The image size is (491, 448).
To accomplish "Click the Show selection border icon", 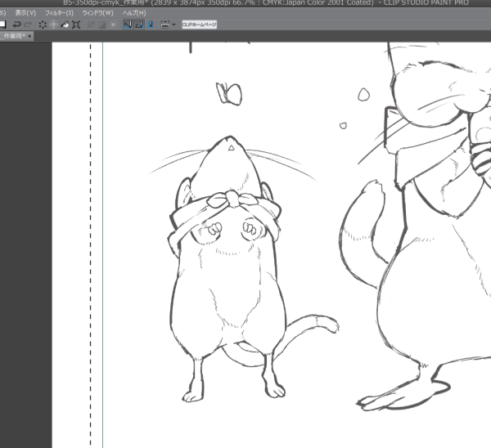I will 114,25.
